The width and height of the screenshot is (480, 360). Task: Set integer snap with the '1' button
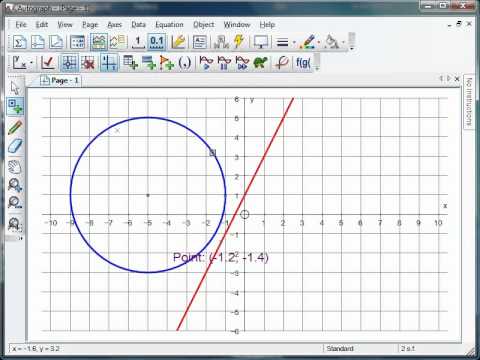(x=137, y=42)
